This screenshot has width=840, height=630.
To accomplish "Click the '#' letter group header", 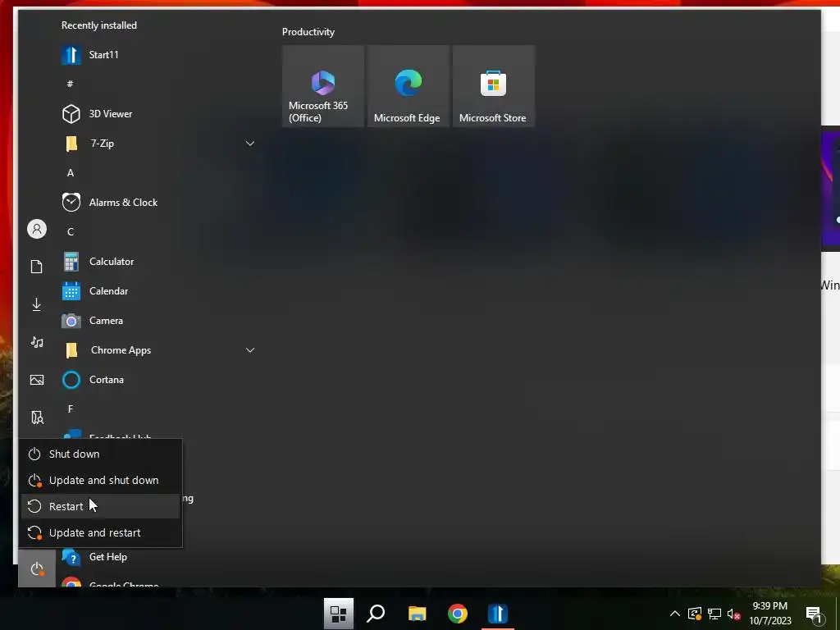I will point(71,84).
